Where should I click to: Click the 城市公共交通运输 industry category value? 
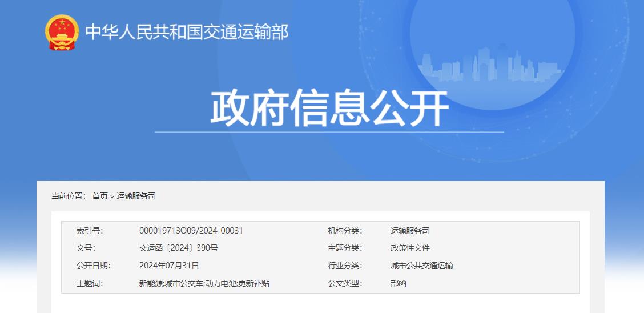(x=421, y=266)
